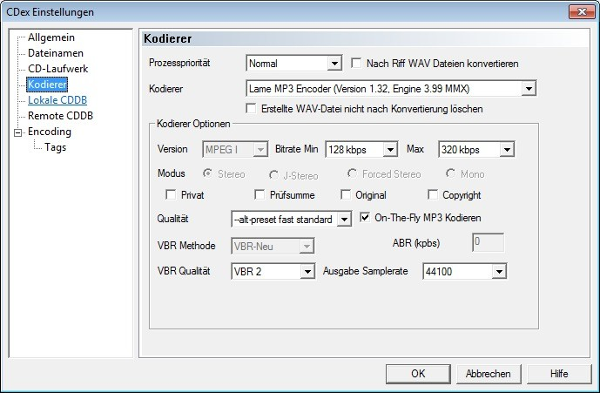Confirm settings with OK

418,373
